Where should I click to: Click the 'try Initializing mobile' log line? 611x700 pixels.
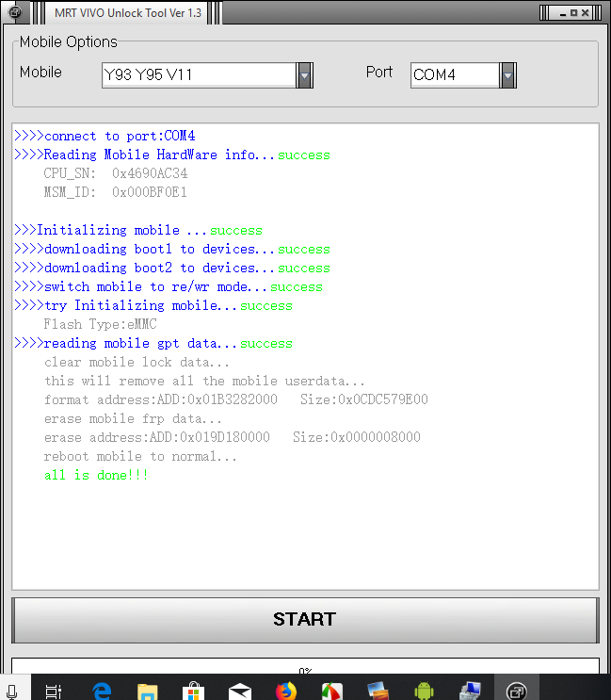click(153, 306)
